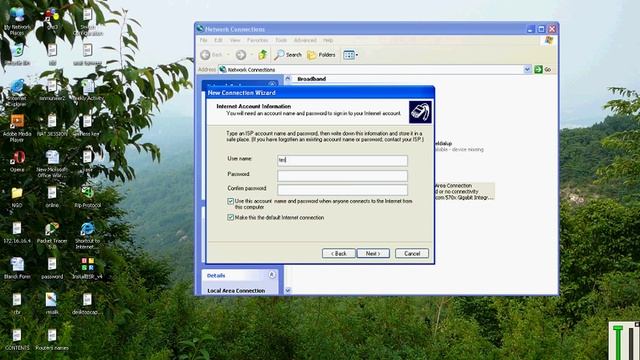Cancel the New Connection Wizard
Viewport: 640px width, 360px height.
coord(412,253)
